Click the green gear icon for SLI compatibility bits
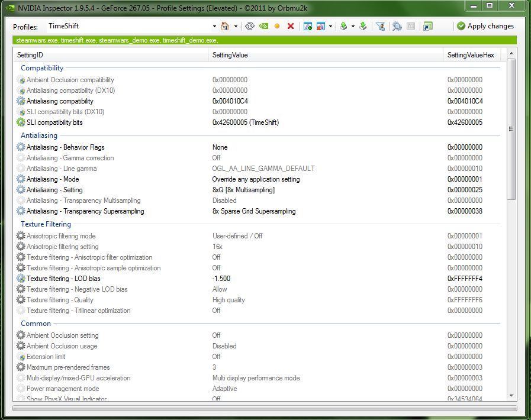 21,122
